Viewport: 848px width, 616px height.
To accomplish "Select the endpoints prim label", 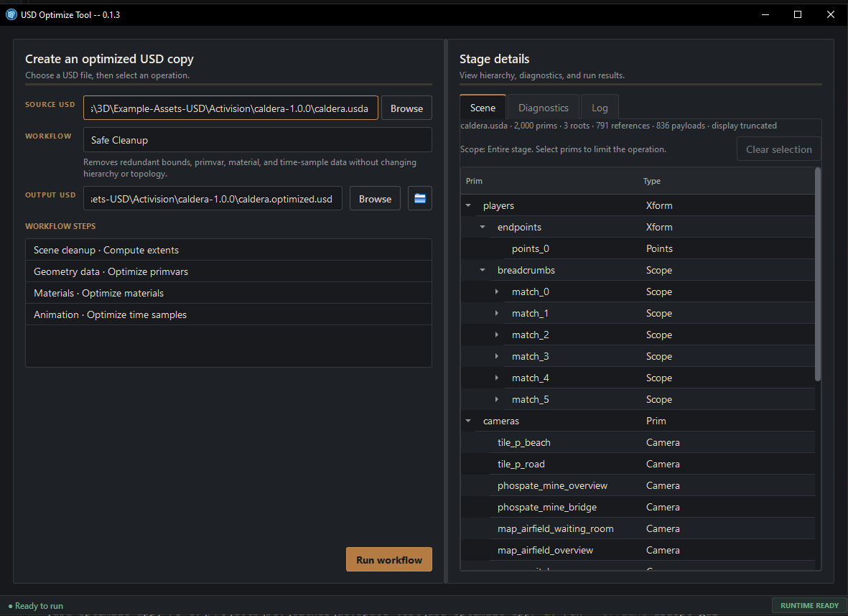I will (x=519, y=227).
